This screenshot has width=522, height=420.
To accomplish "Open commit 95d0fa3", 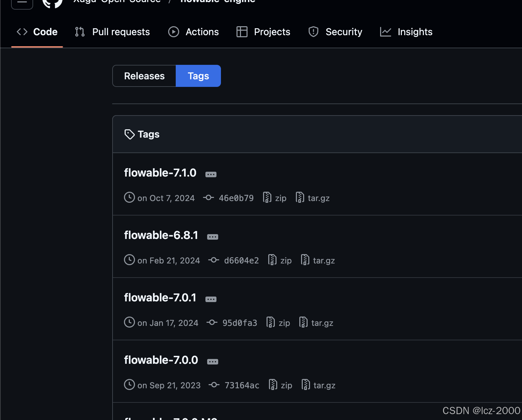I will coord(240,323).
